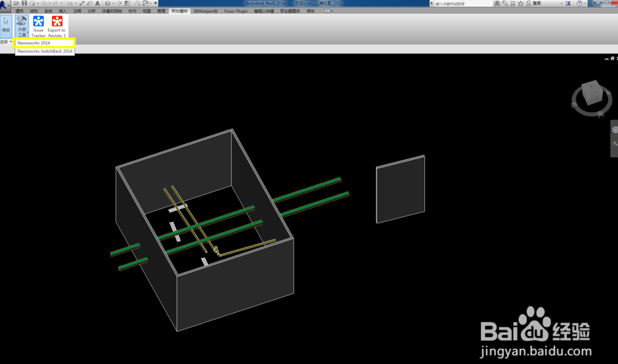The height and width of the screenshot is (364, 618).
Task: Open the undo history dropdown arrow
Action: [50, 3]
